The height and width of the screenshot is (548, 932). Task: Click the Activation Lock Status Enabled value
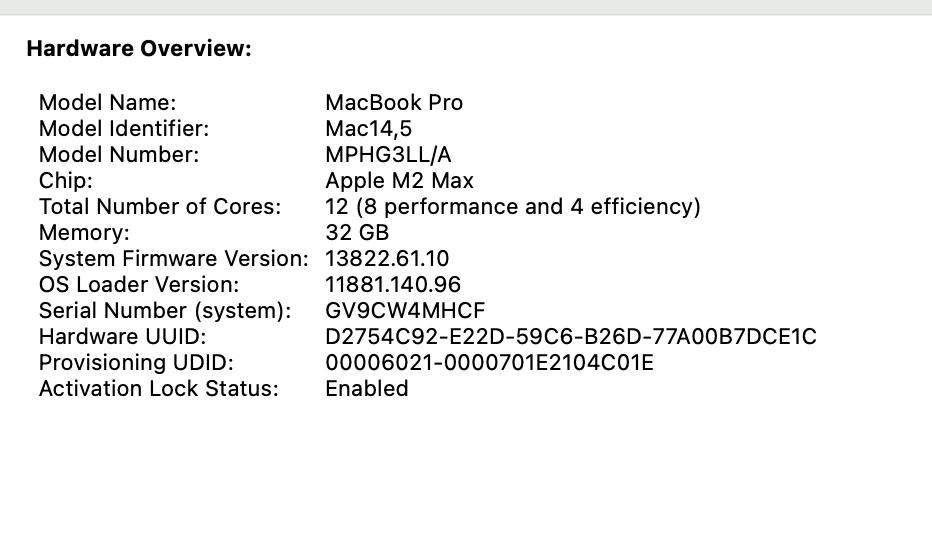(x=367, y=389)
